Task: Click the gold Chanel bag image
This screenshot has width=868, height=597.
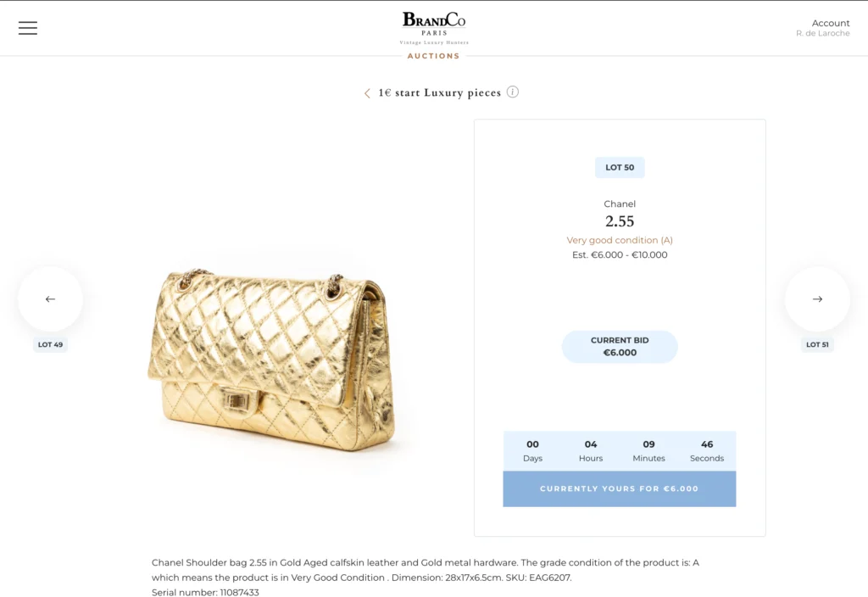Action: [271, 360]
